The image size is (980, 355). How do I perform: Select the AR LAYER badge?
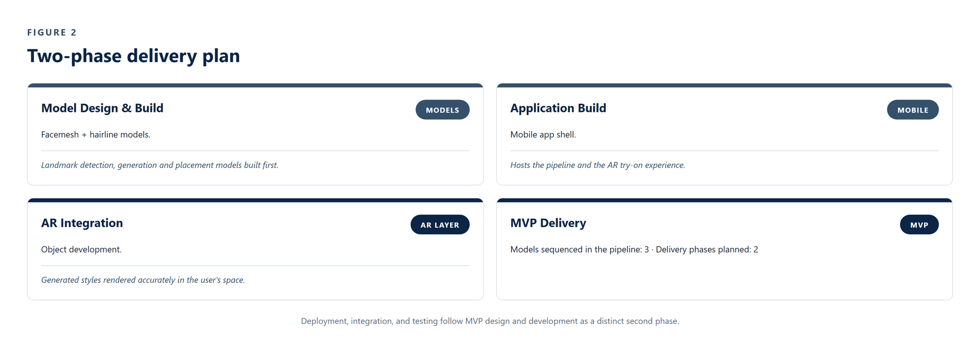440,224
